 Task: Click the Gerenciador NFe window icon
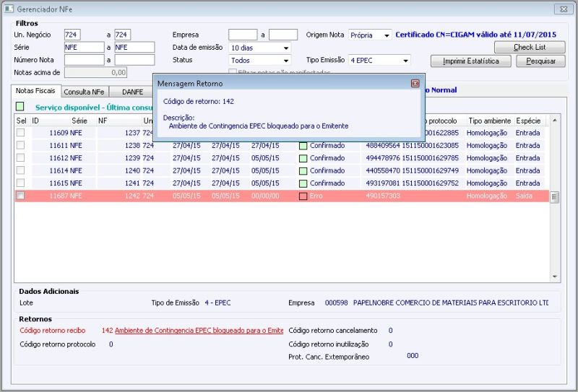tap(9, 9)
